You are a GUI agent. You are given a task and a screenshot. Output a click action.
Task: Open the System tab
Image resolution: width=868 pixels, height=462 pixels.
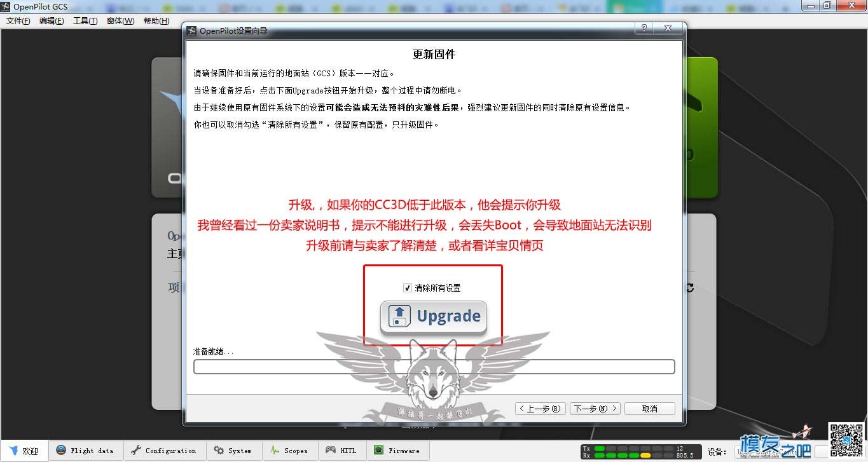tap(233, 451)
